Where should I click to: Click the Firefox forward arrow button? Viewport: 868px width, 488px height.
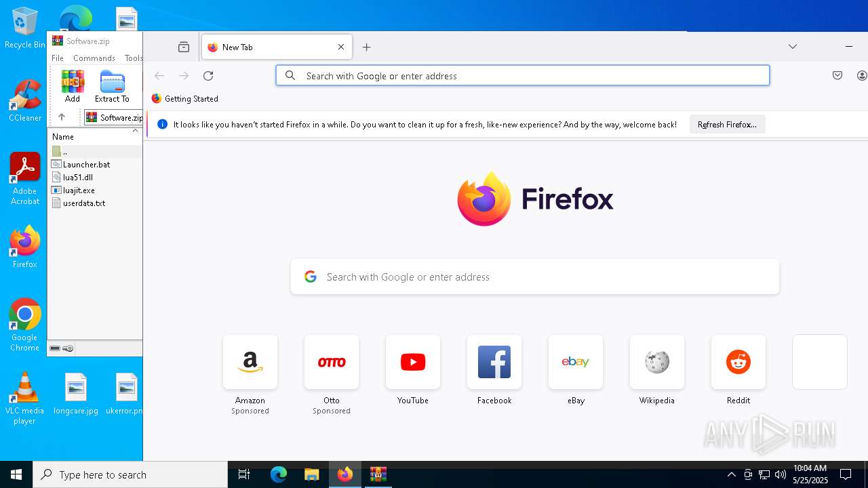pos(184,76)
